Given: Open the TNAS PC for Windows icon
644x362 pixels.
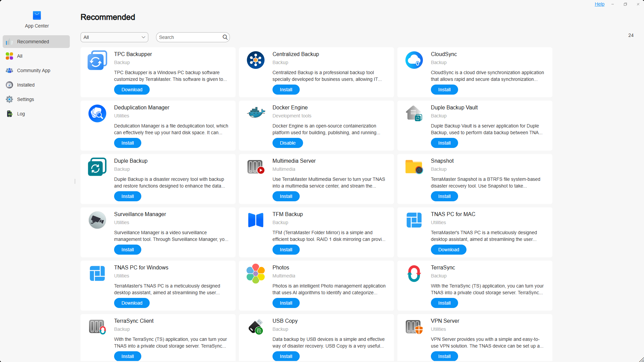Looking at the screenshot, I should (x=97, y=273).
